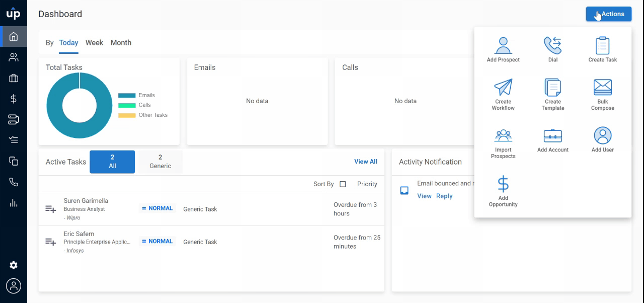This screenshot has height=303, width=644.
Task: Switch to the Month tab
Action: tap(121, 43)
